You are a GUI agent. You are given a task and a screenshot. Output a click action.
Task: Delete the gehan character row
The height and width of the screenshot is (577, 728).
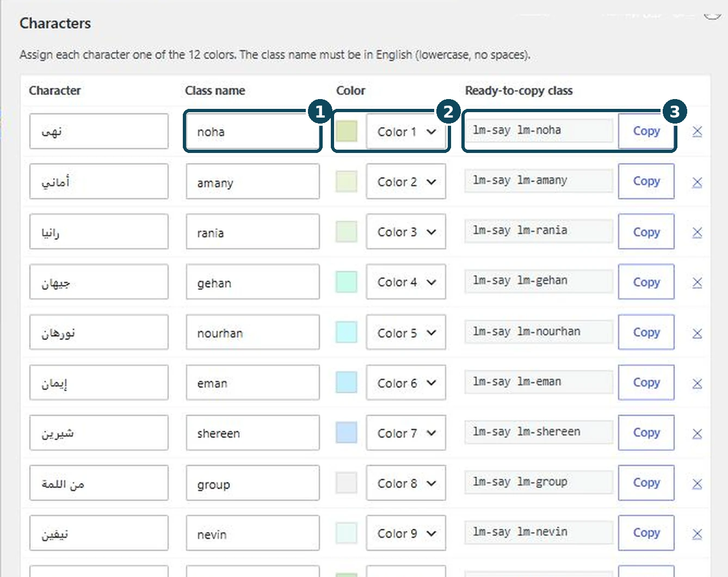coord(697,283)
